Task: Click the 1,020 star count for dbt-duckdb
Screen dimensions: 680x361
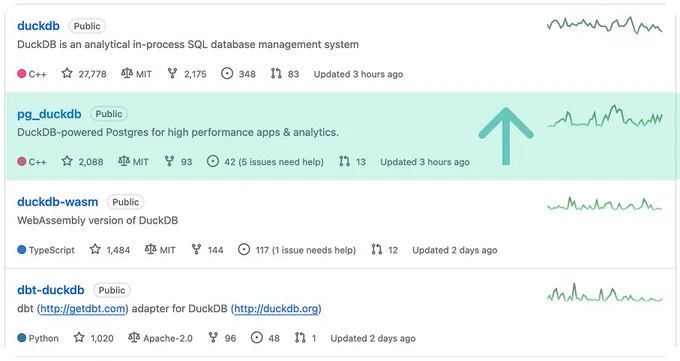Action: (x=102, y=338)
